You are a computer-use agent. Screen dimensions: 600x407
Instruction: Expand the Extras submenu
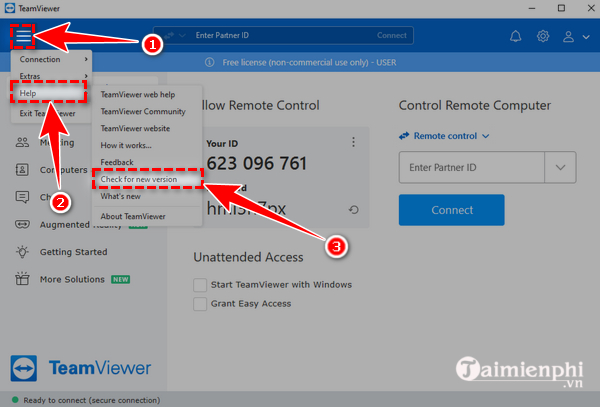pyautogui.click(x=51, y=76)
